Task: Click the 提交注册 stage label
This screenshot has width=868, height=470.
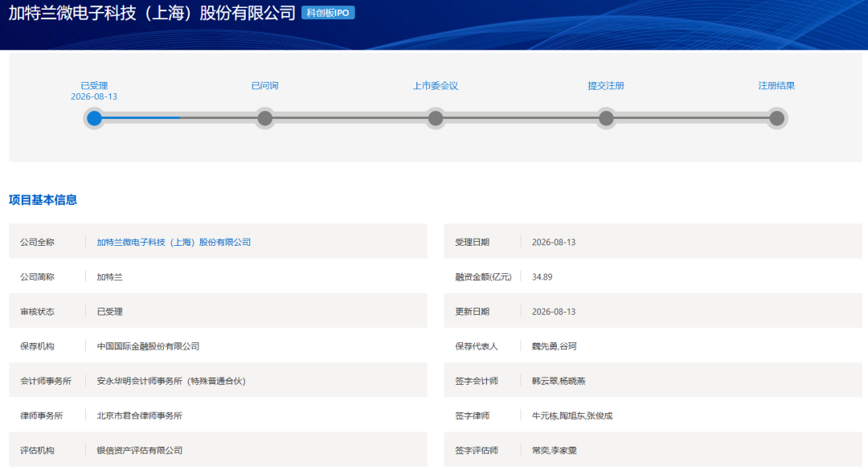Action: click(606, 85)
